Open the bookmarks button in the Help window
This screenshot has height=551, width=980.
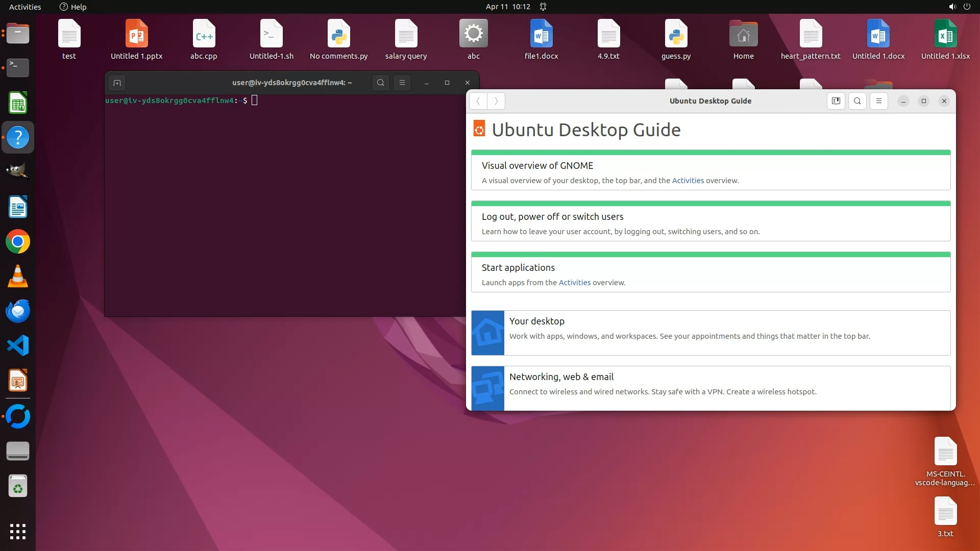[836, 101]
